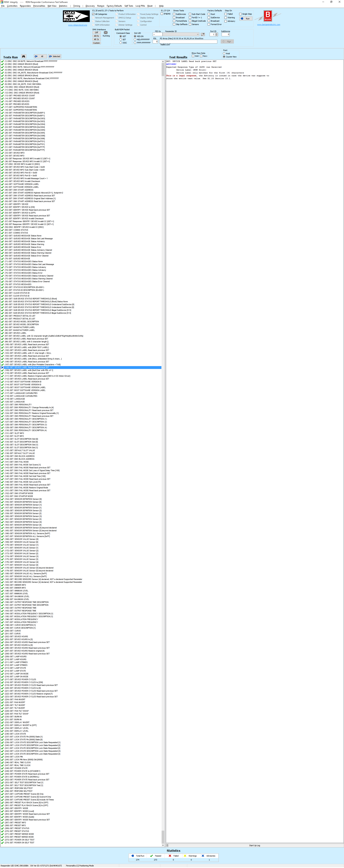Viewport: 344px width, 868px height.
Task: Click the Benjamin Electric logo
Action: click(x=268, y=16)
